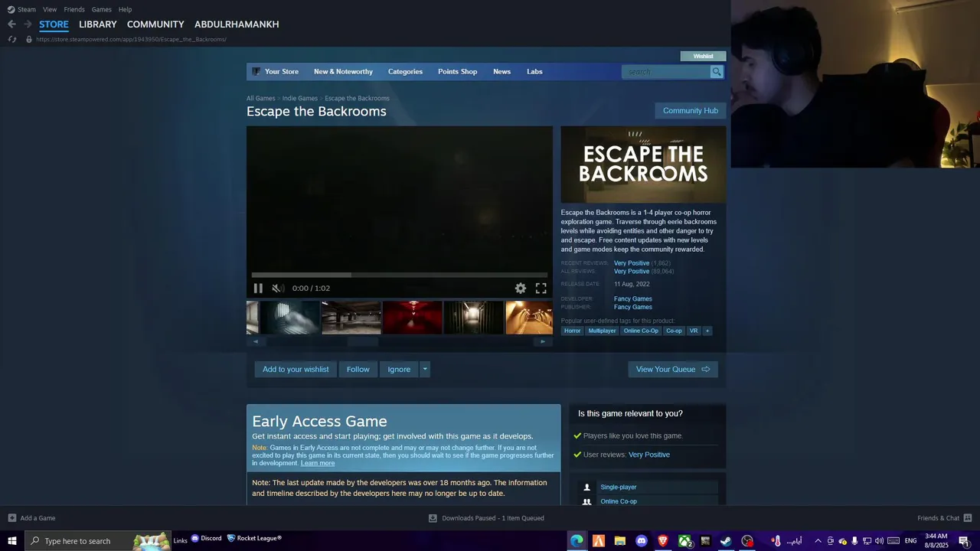Select the red hallway screenshot thumbnail
This screenshot has height=551, width=980.
tap(413, 318)
